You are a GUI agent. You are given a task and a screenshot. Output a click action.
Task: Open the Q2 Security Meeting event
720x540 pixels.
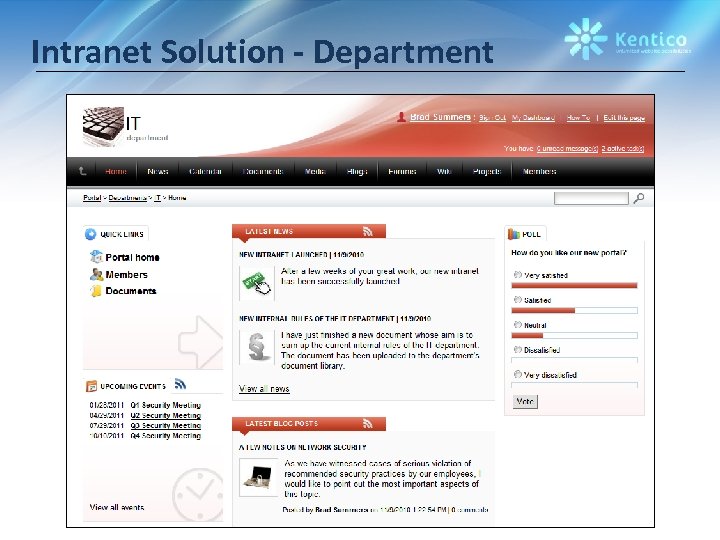pos(166,415)
